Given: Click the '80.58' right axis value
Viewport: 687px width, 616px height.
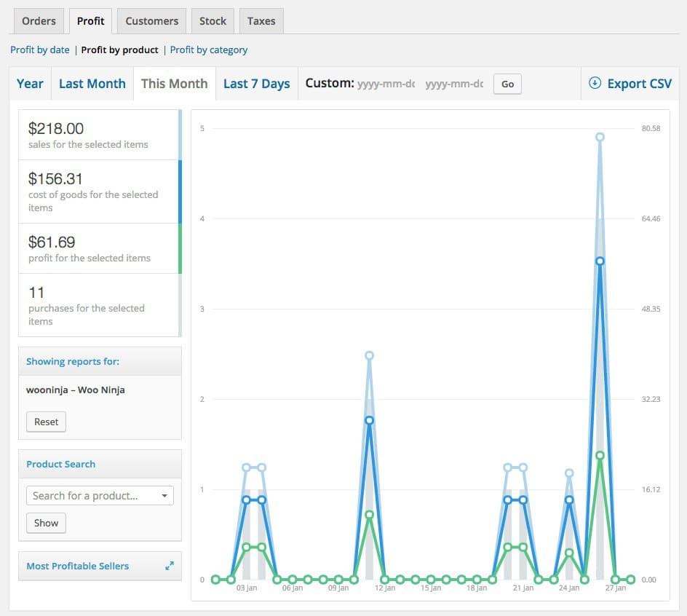Looking at the screenshot, I should (x=651, y=128).
